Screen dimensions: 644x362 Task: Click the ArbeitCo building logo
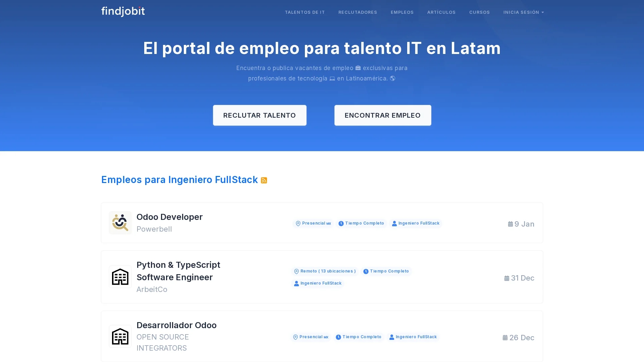pyautogui.click(x=120, y=277)
